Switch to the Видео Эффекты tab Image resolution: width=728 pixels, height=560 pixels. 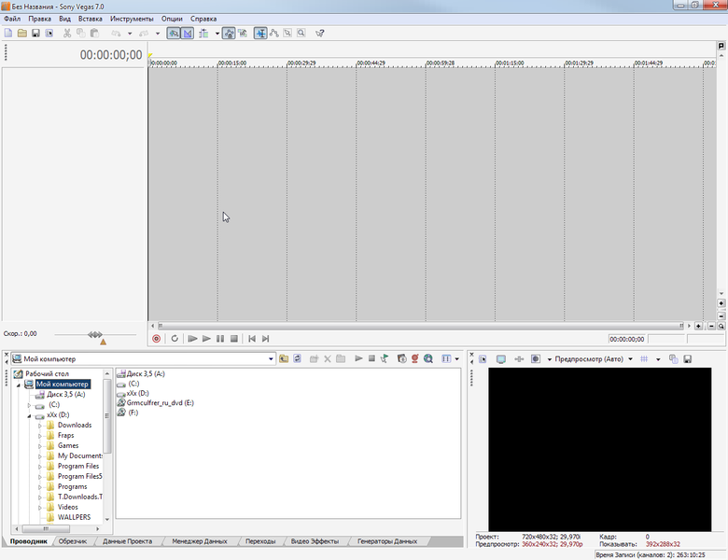pyautogui.click(x=315, y=541)
